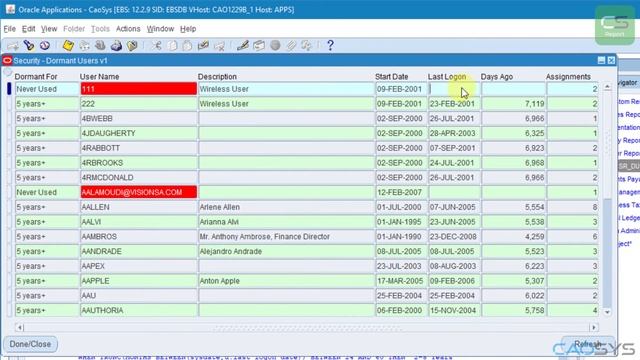
Task: Minimize the Dormant Users v1 window
Action: [x=601, y=60]
